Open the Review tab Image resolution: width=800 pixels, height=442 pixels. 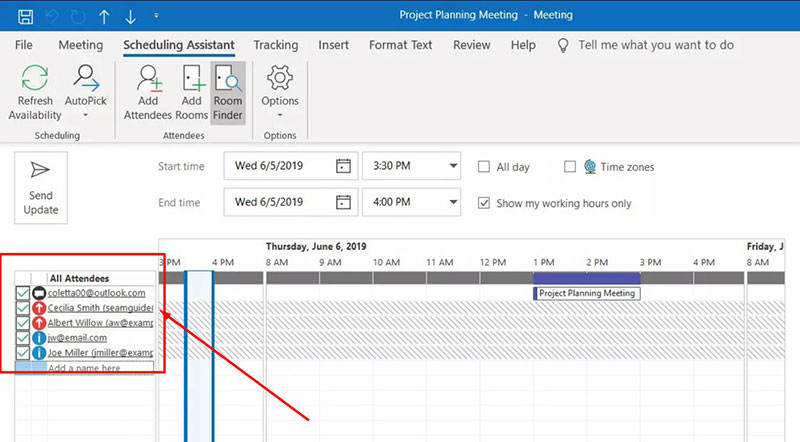(471, 45)
